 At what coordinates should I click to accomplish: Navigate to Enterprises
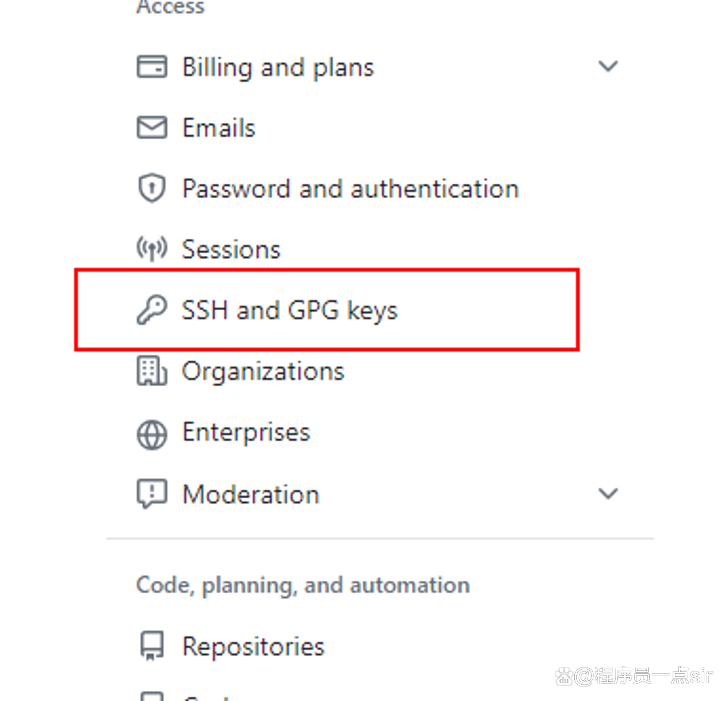pyautogui.click(x=246, y=433)
